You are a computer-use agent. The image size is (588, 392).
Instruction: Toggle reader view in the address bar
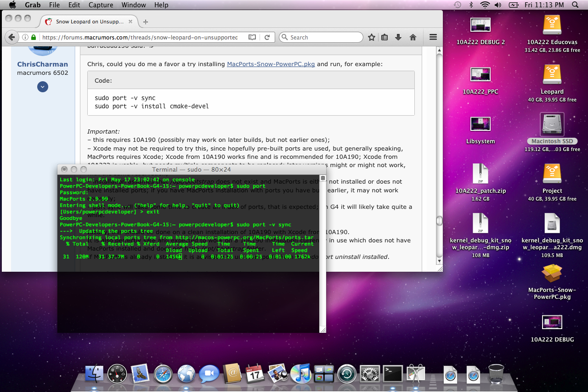pyautogui.click(x=252, y=37)
